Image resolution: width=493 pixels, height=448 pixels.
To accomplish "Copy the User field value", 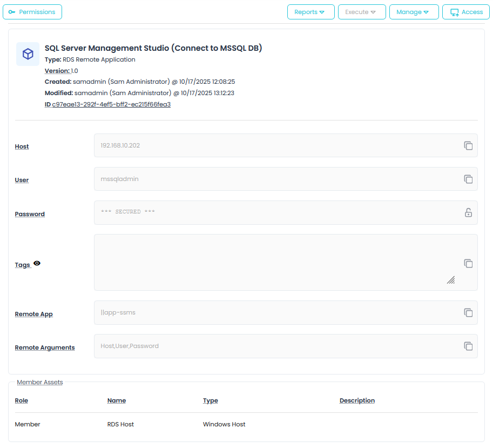I will tap(468, 179).
